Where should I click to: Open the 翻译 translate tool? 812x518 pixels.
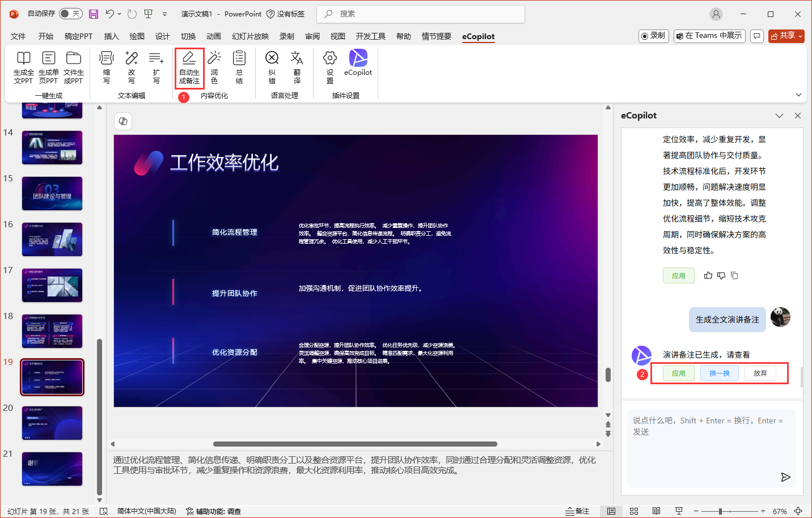click(x=297, y=67)
